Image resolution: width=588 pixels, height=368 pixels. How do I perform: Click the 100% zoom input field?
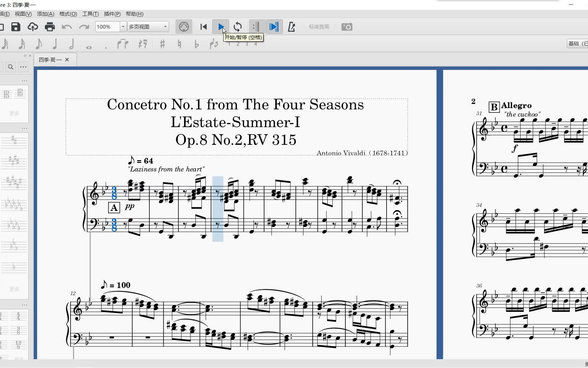[108, 27]
